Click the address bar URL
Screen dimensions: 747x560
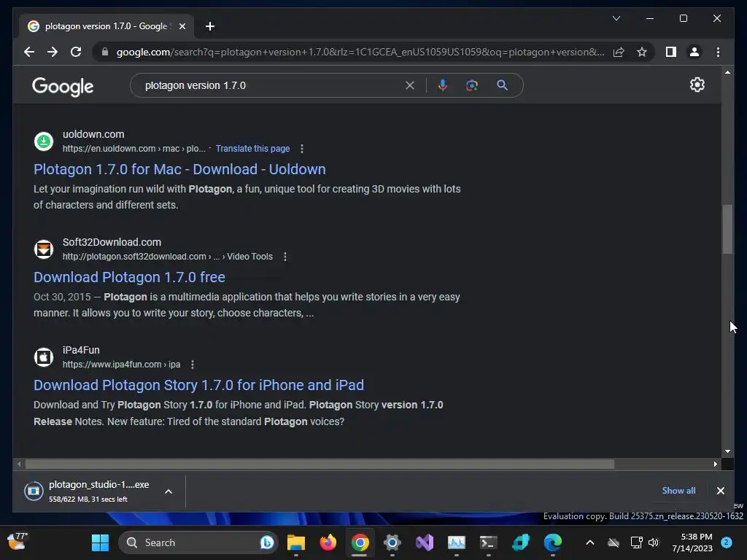pyautogui.click(x=360, y=52)
